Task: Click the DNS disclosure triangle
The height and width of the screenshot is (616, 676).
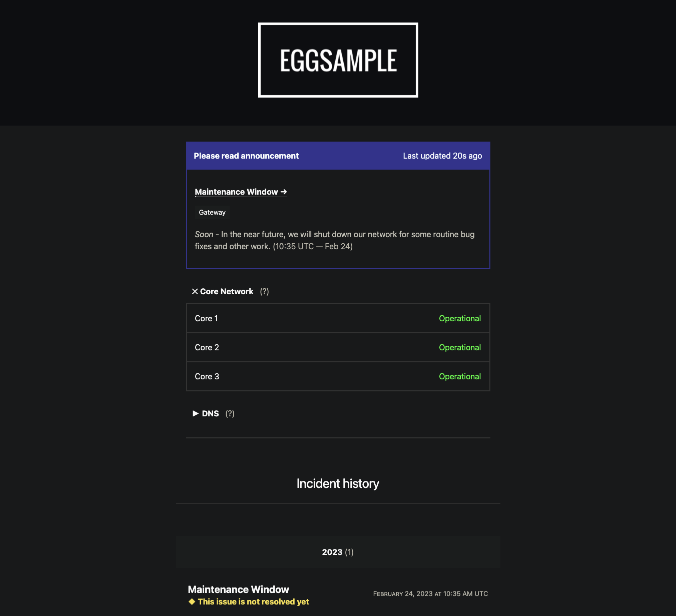Action: tap(196, 413)
